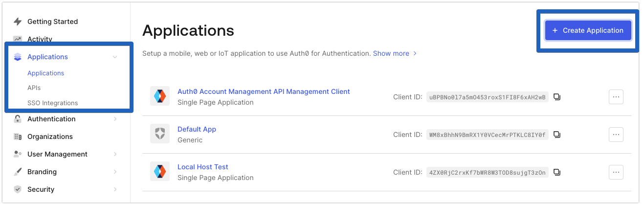644x205 pixels.
Task: Copy the Default App client ID
Action: tap(556, 135)
